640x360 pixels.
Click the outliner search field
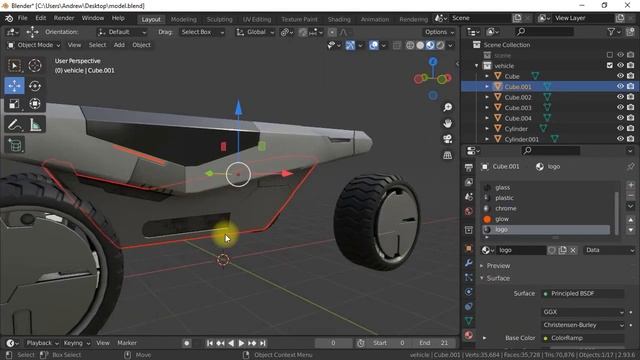pos(544,31)
